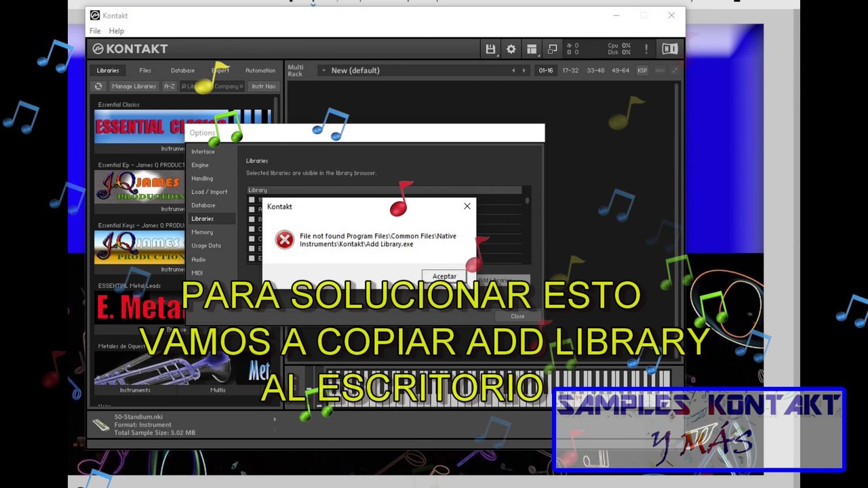This screenshot has height=488, width=868.
Task: Click the library search input field
Action: point(212,86)
